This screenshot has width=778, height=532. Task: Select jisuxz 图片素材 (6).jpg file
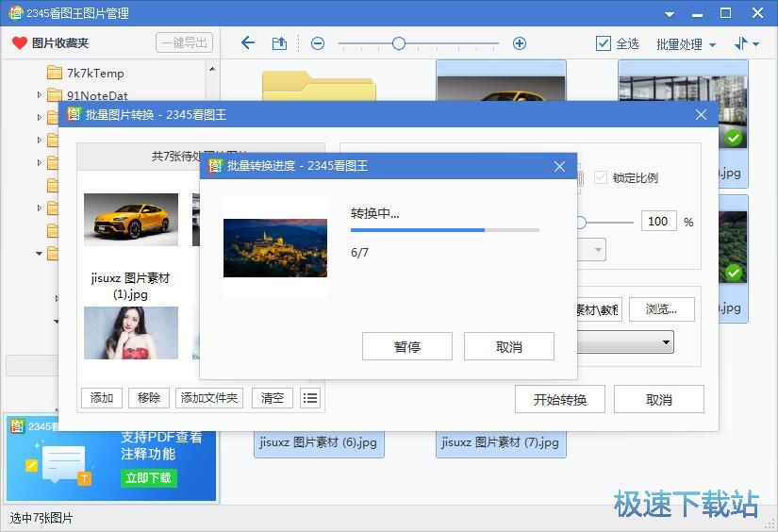pyautogui.click(x=318, y=442)
